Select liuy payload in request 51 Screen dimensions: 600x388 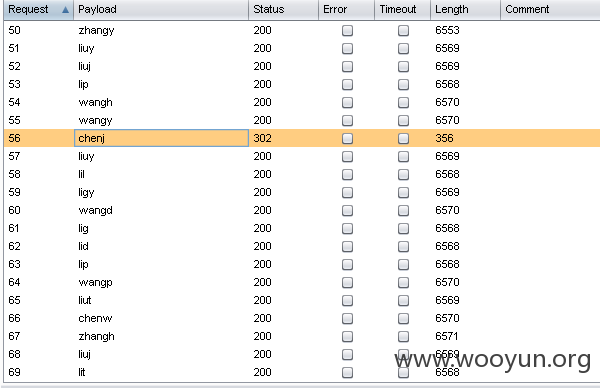[x=161, y=48]
